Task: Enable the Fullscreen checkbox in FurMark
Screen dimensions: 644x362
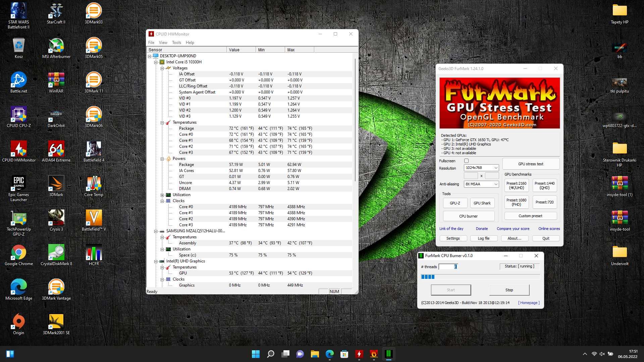Action: click(x=466, y=161)
